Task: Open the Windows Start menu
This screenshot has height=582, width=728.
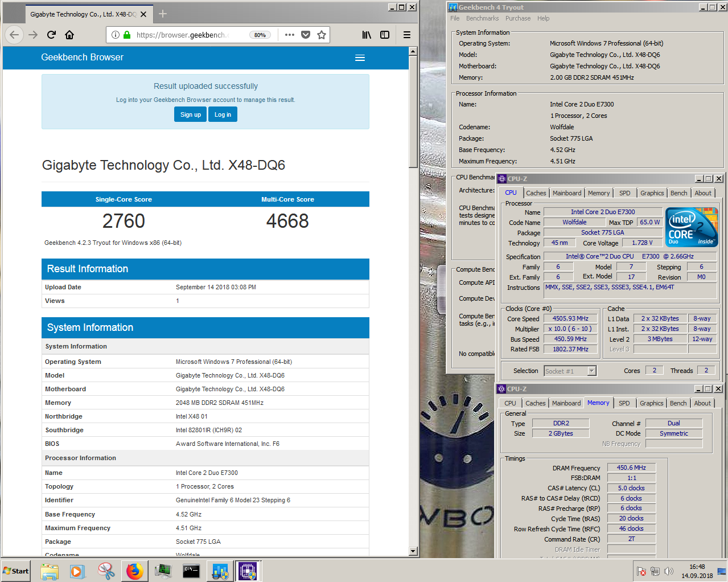Action: 16,571
